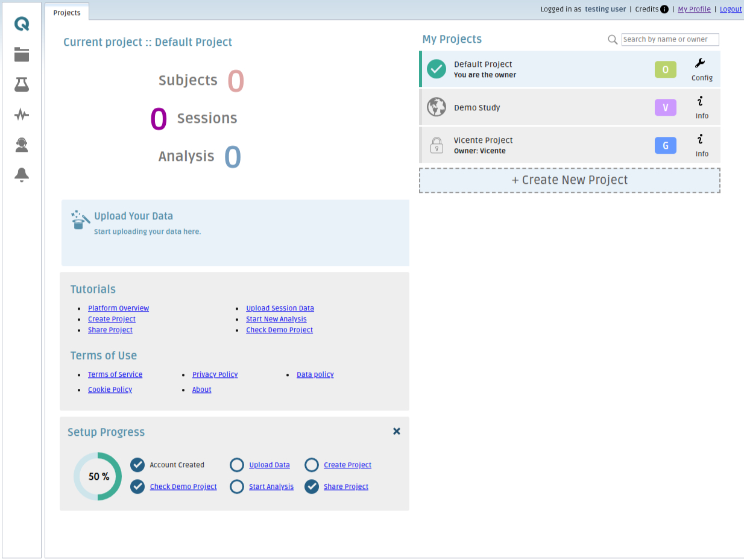Click the search magnifier in My Projects

613,39
